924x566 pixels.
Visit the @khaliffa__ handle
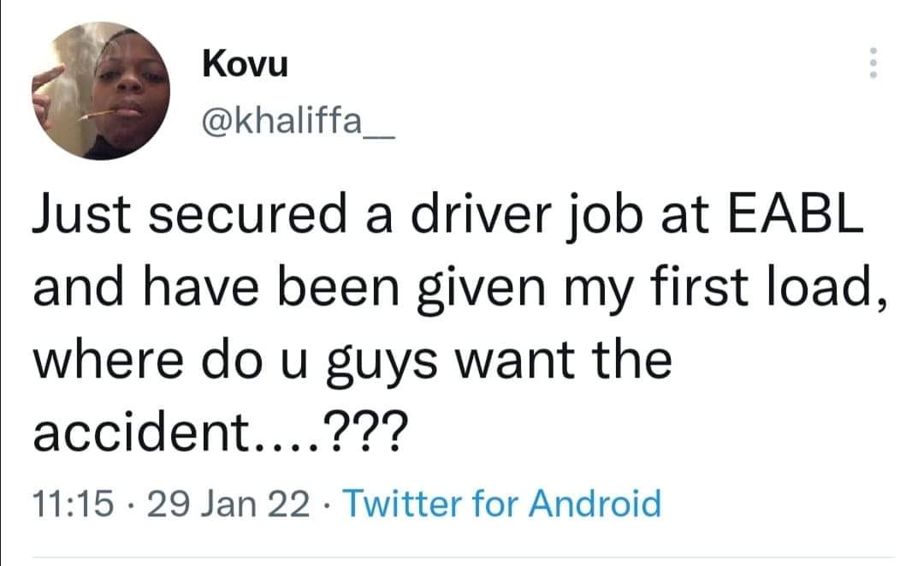(x=299, y=122)
